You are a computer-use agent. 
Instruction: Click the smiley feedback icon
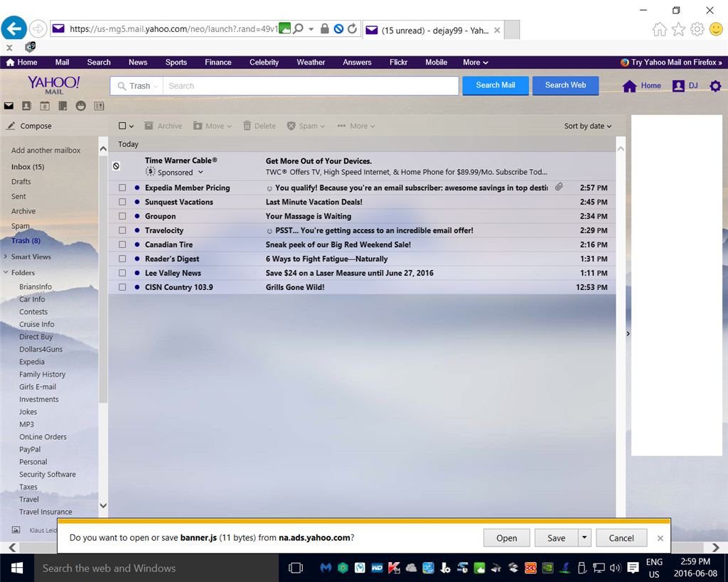[x=717, y=30]
